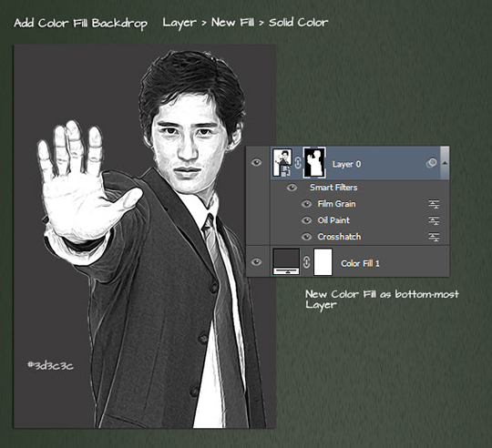This screenshot has height=448, width=492.
Task: Hide the Oil Paint filter eye
Action: 306,220
